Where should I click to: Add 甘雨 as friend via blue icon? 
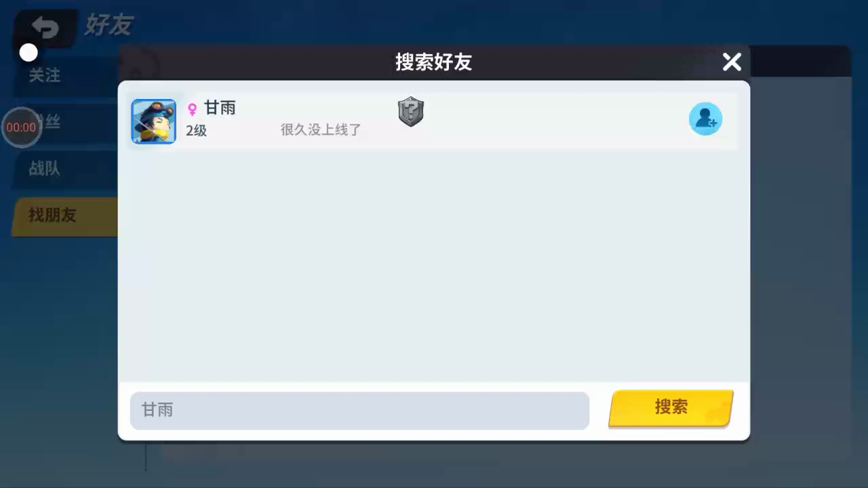click(705, 119)
